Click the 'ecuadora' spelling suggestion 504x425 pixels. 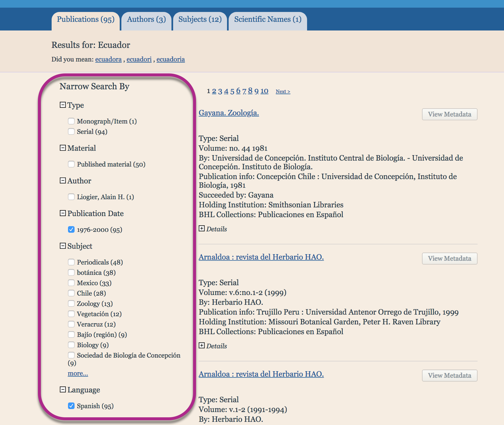click(x=108, y=59)
